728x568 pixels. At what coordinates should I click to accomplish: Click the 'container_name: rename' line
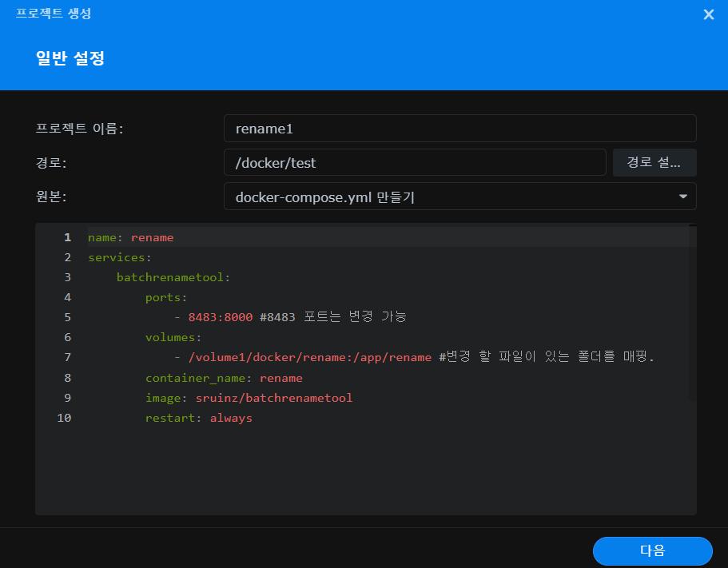click(x=224, y=378)
